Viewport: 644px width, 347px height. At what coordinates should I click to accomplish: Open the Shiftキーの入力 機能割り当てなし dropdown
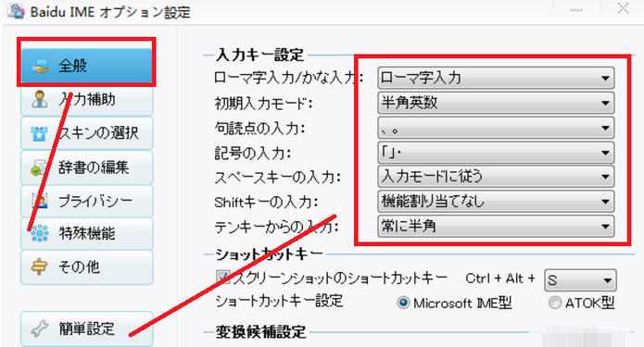(496, 202)
